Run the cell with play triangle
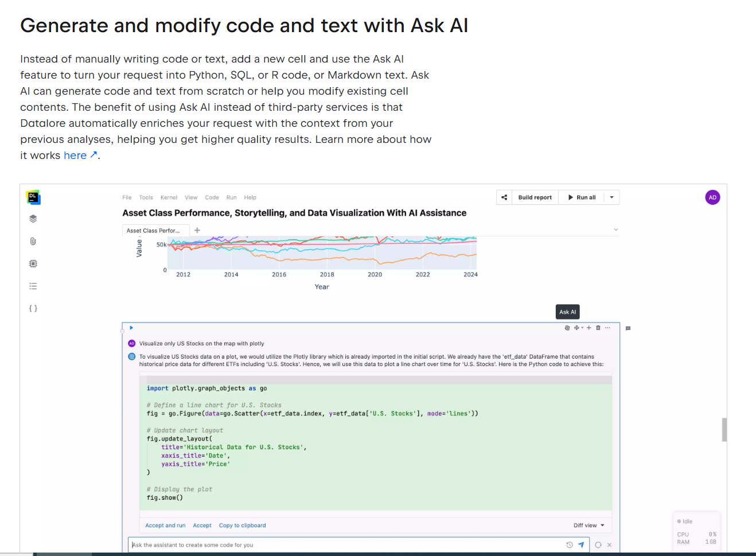Image resolution: width=756 pixels, height=556 pixels. pyautogui.click(x=131, y=328)
